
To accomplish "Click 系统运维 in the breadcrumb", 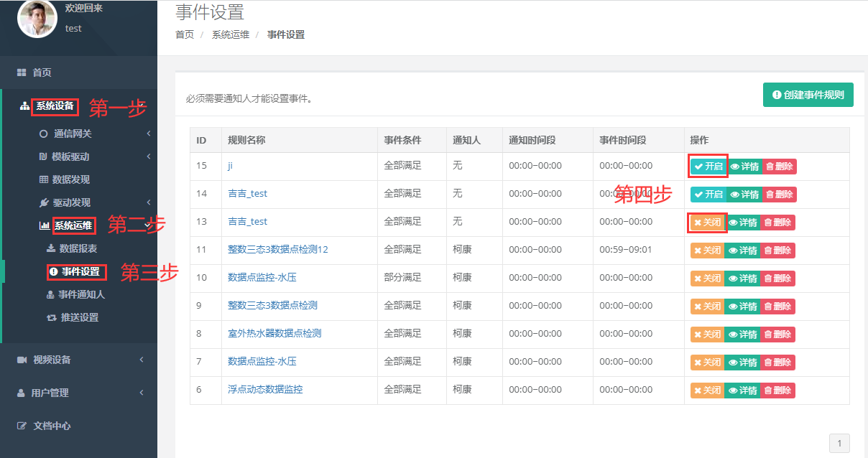I will [x=230, y=34].
